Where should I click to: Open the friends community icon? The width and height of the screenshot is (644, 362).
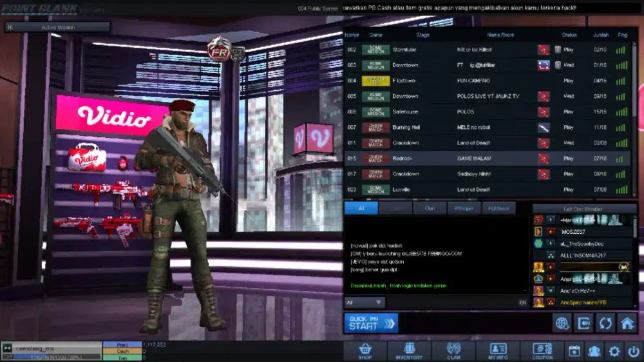(594, 351)
